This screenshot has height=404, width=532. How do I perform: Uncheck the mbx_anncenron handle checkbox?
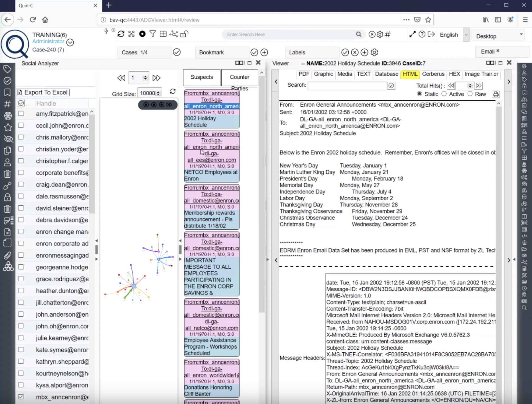coord(21,397)
